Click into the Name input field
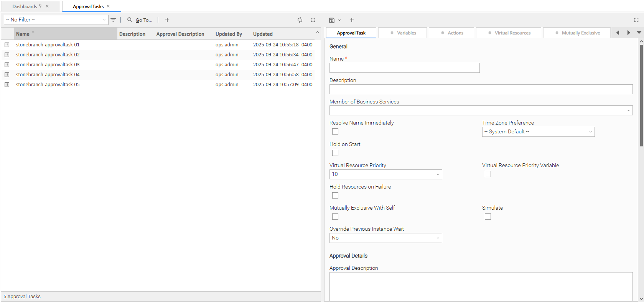The image size is (644, 302). (404, 68)
